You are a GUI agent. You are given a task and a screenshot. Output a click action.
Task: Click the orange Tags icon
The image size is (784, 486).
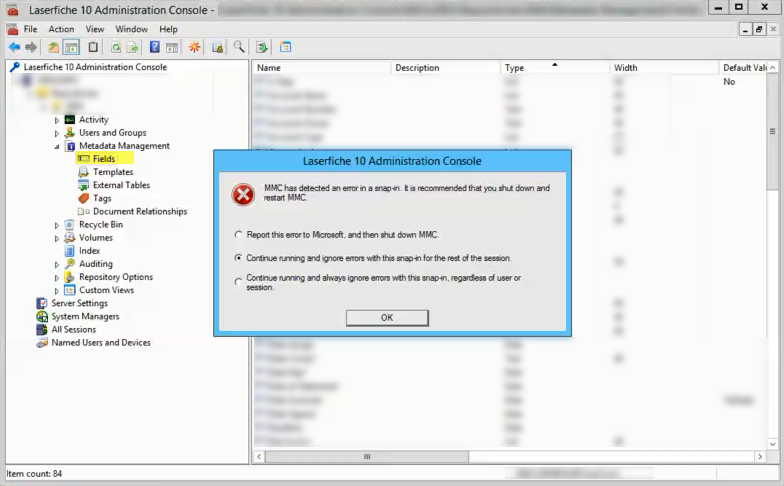pos(84,198)
